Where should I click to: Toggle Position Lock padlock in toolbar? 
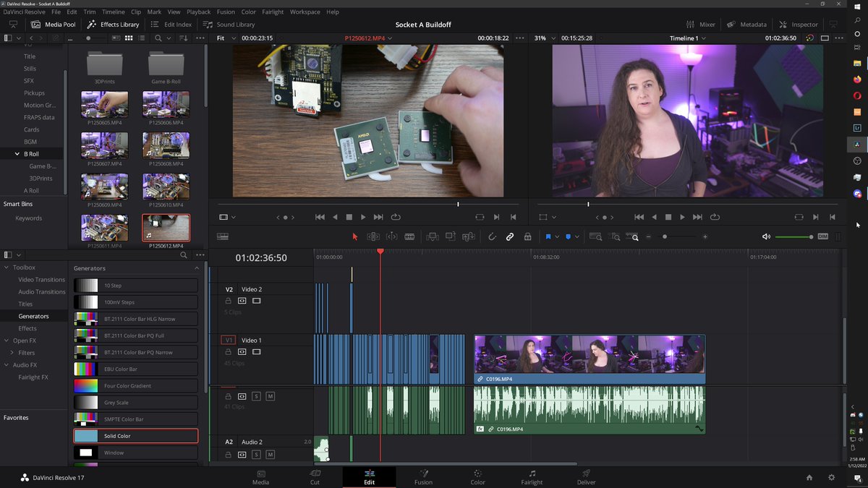tap(527, 236)
